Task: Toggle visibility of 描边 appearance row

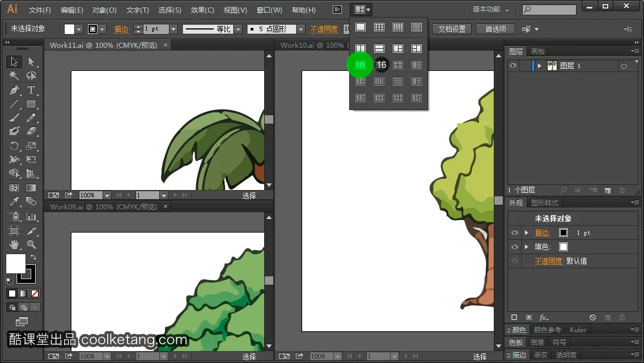Action: click(514, 233)
